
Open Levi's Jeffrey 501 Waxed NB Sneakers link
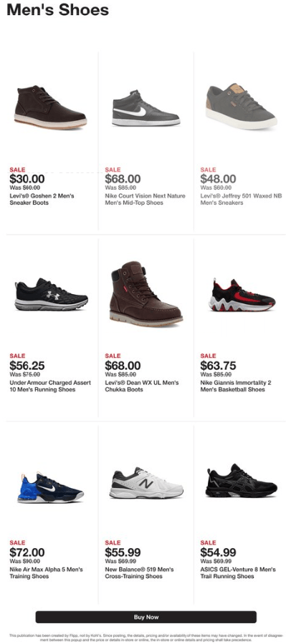tap(241, 199)
